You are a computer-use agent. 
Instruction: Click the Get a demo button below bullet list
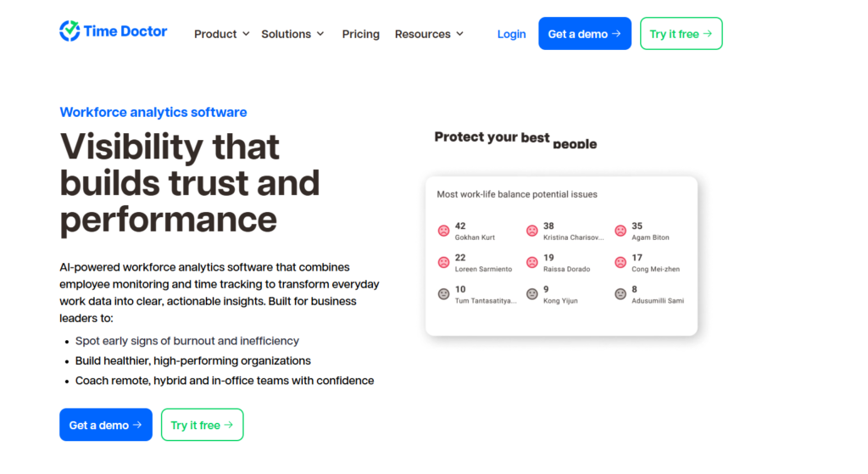106,425
